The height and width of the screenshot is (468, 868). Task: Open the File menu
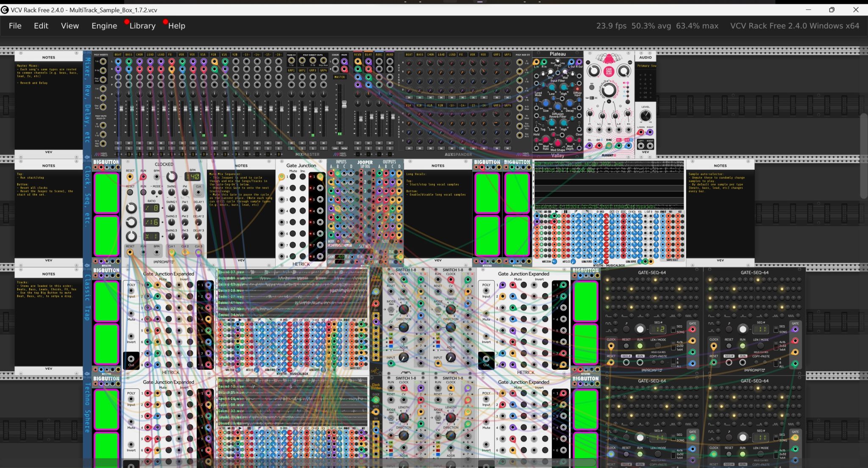(15, 26)
